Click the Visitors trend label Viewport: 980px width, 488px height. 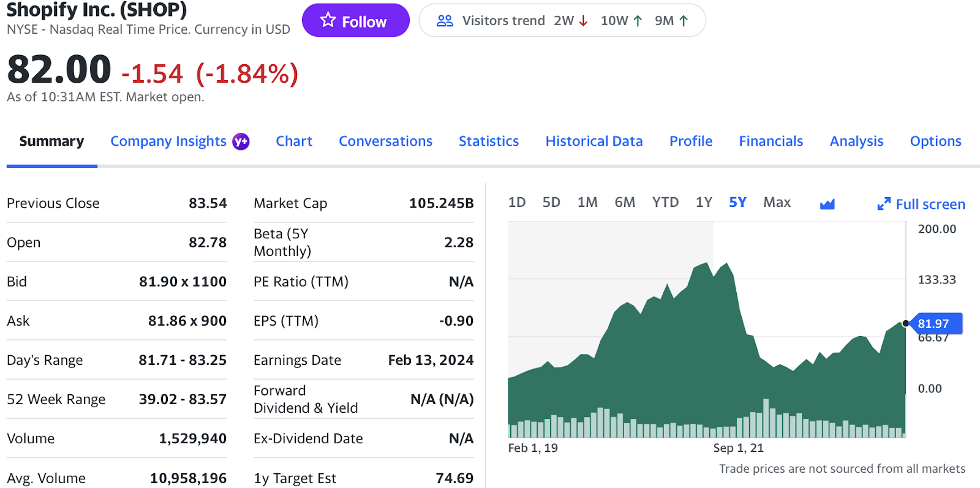503,21
